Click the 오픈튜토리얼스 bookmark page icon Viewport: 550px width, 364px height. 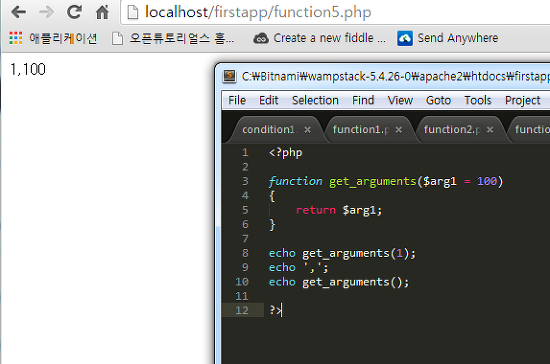coord(117,38)
